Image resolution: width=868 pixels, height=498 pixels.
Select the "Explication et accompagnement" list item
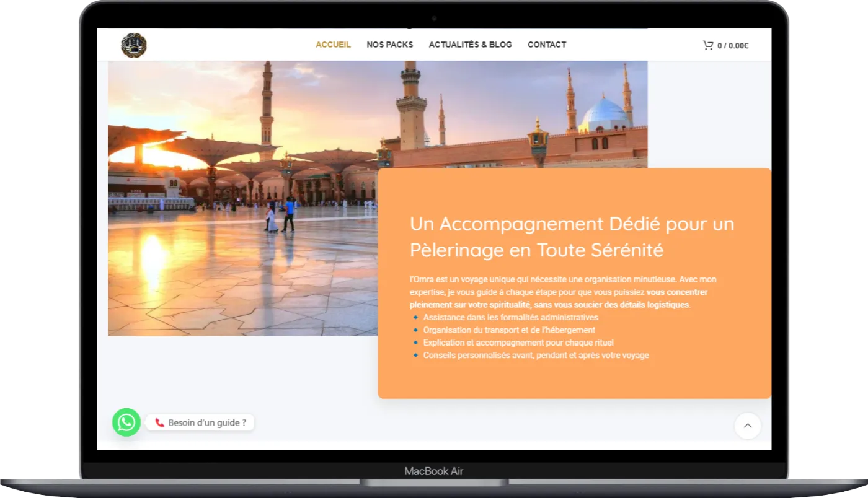tap(518, 343)
